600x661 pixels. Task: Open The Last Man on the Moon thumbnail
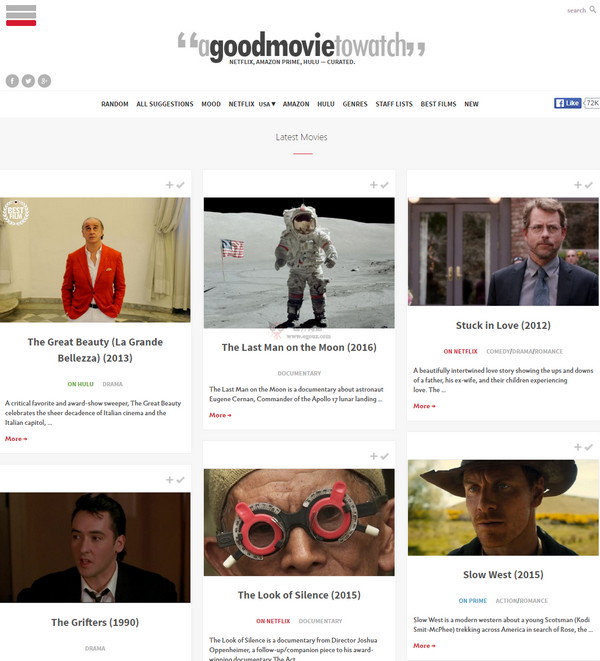click(x=299, y=263)
